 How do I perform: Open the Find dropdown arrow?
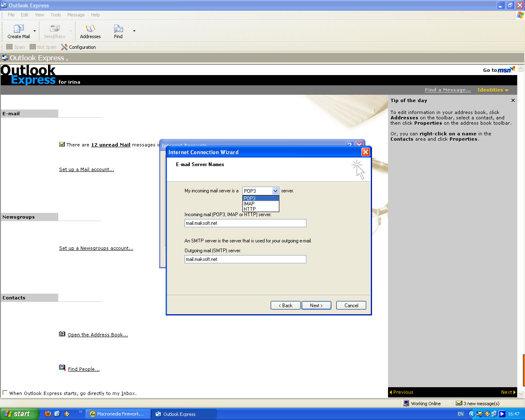coord(134,31)
